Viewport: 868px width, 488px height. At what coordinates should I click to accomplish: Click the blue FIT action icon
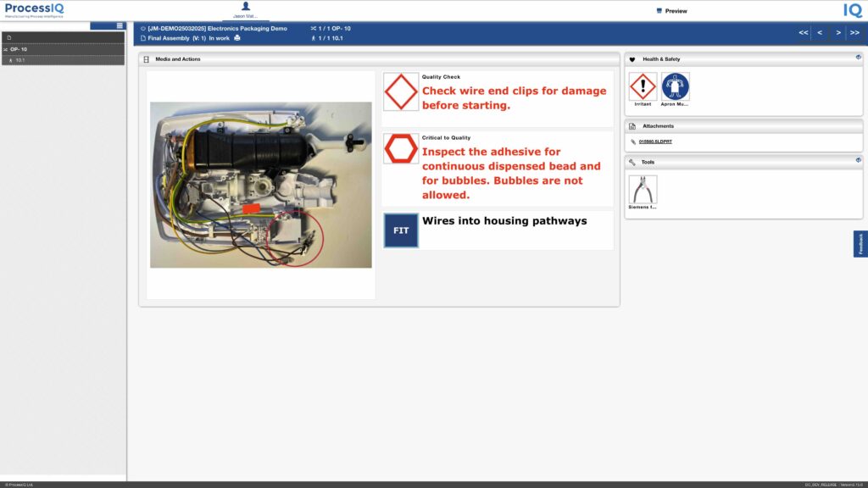[x=401, y=230]
